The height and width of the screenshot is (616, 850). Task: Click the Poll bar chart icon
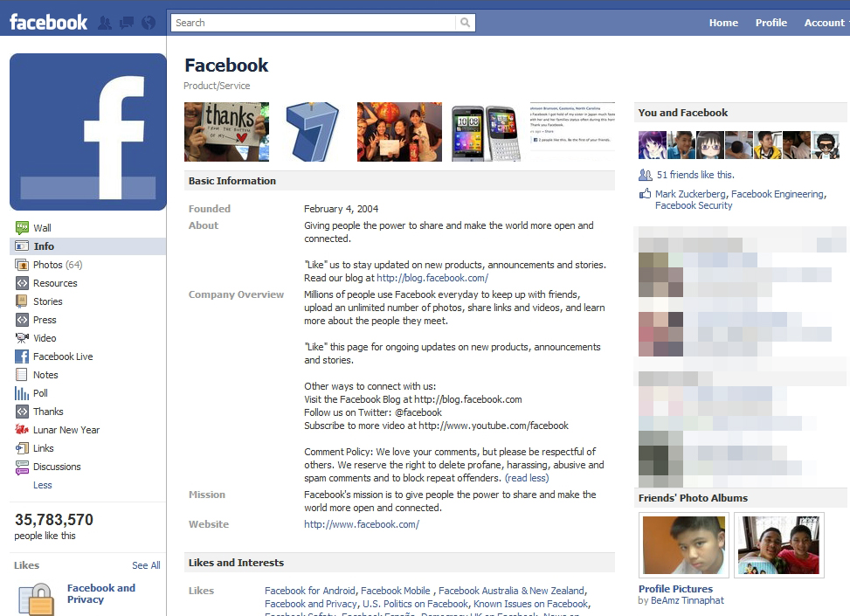point(22,393)
